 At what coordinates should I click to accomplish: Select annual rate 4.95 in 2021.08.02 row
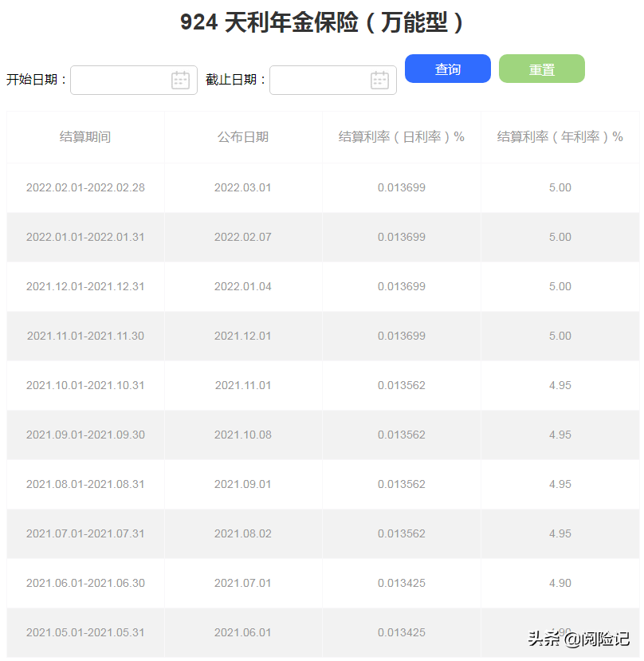560,533
